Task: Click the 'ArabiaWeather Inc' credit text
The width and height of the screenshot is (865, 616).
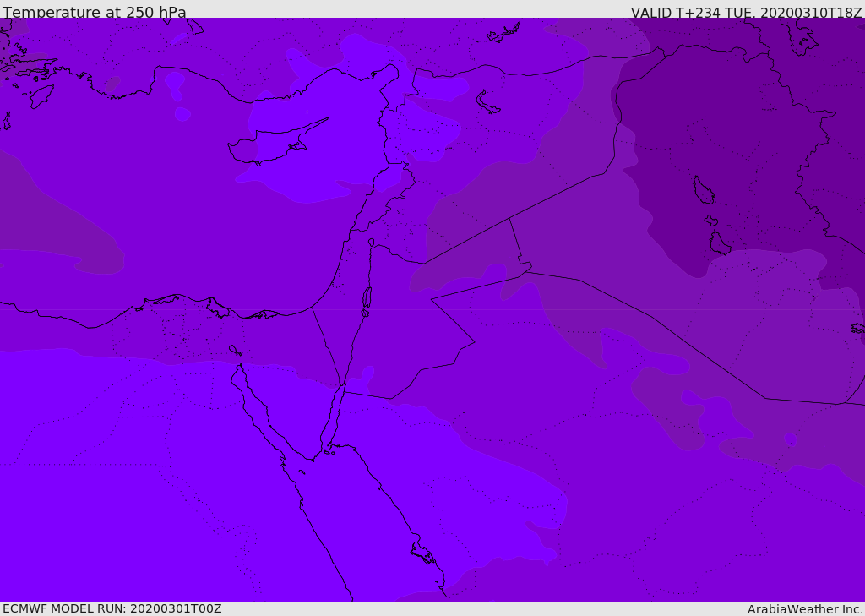Action: [805, 609]
